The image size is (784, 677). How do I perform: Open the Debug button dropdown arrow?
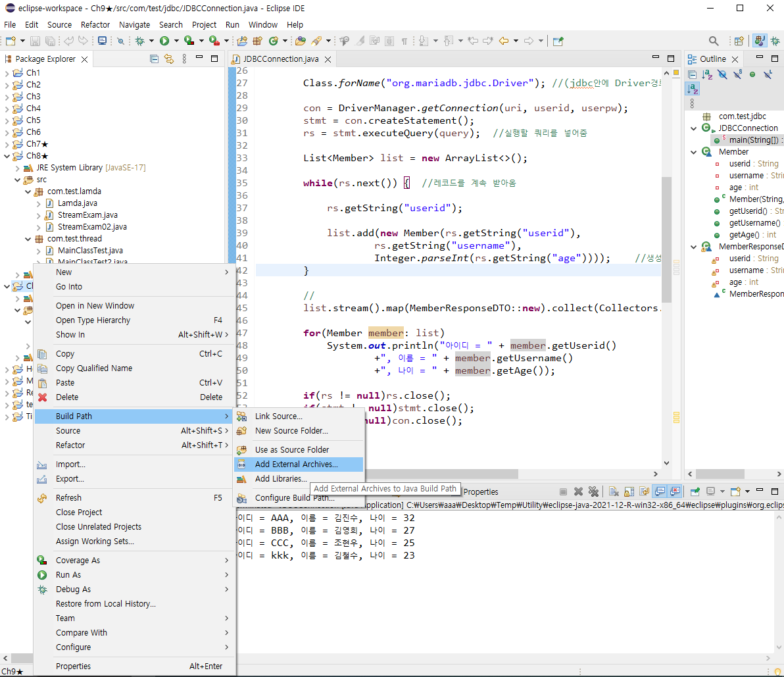point(151,41)
